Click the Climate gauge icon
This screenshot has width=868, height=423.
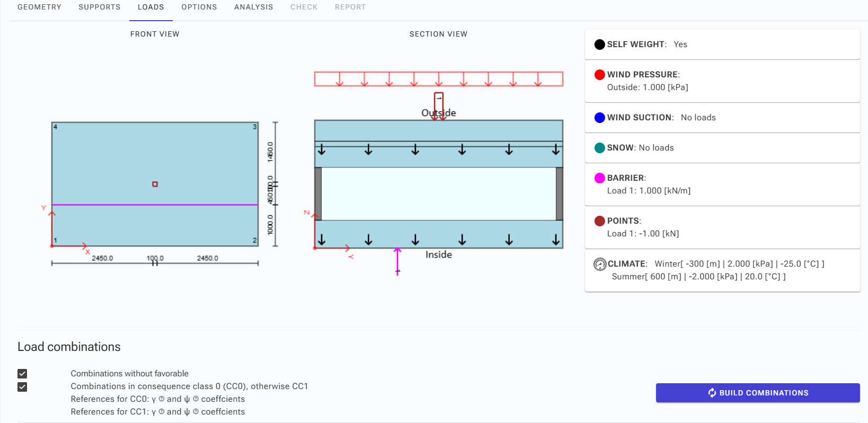click(x=600, y=264)
